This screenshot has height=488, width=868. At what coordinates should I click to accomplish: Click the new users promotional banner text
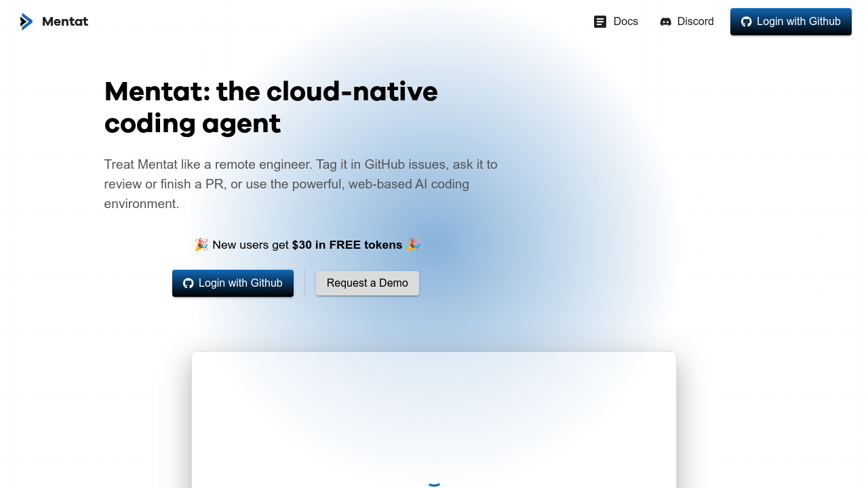307,245
